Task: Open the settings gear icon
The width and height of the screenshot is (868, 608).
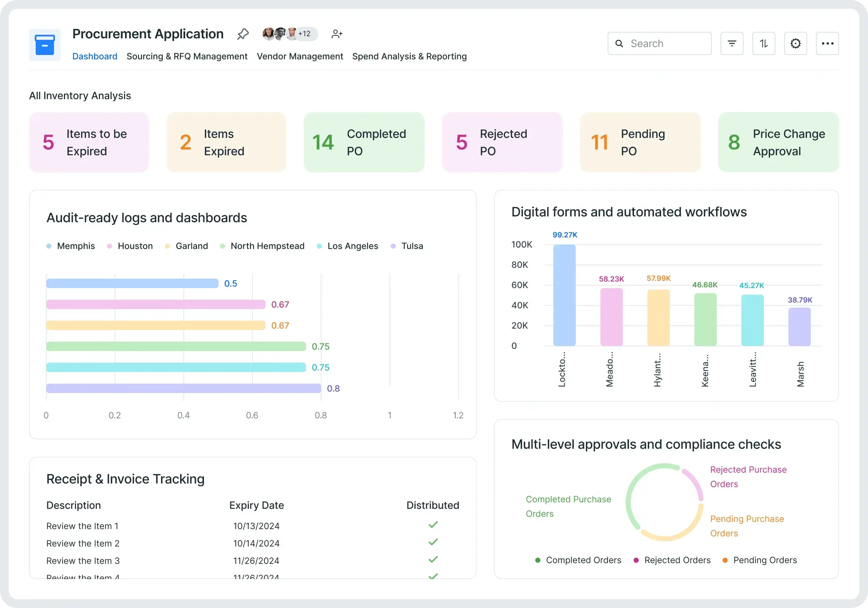Action: [795, 43]
